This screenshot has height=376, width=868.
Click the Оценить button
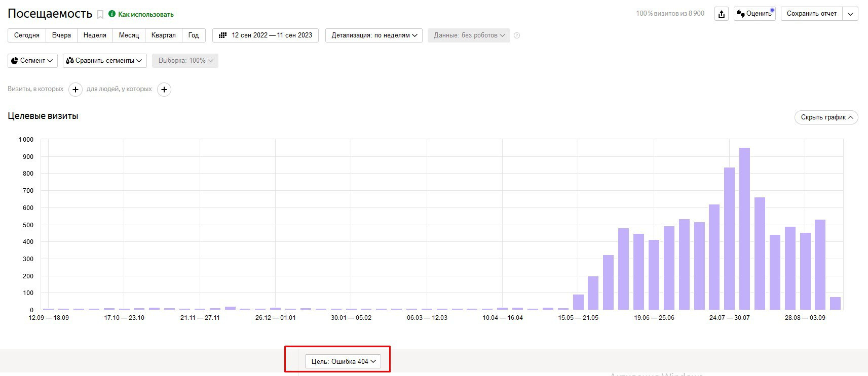click(x=754, y=14)
